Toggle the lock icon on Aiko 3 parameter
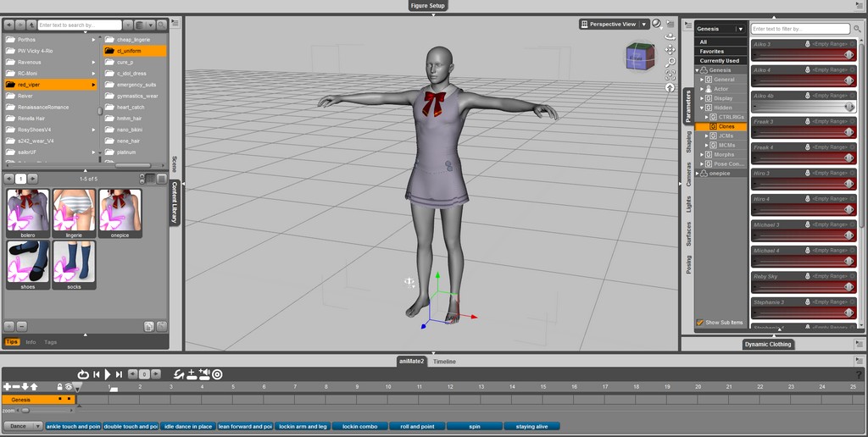The width and height of the screenshot is (868, 437). point(808,44)
